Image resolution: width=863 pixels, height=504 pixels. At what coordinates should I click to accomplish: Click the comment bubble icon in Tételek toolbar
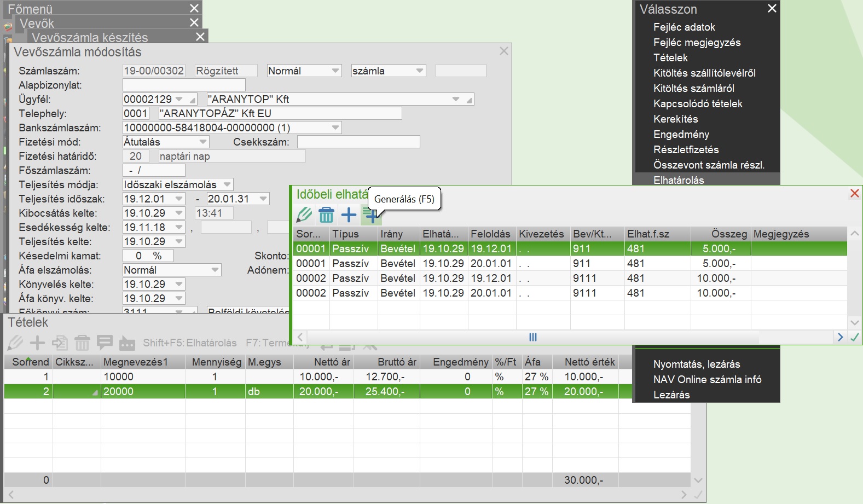pyautogui.click(x=105, y=343)
